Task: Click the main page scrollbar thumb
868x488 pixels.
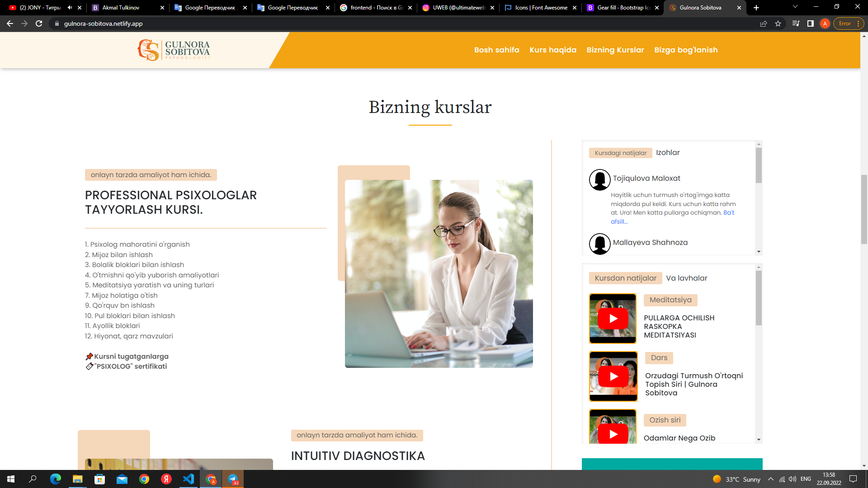Action: click(x=864, y=209)
